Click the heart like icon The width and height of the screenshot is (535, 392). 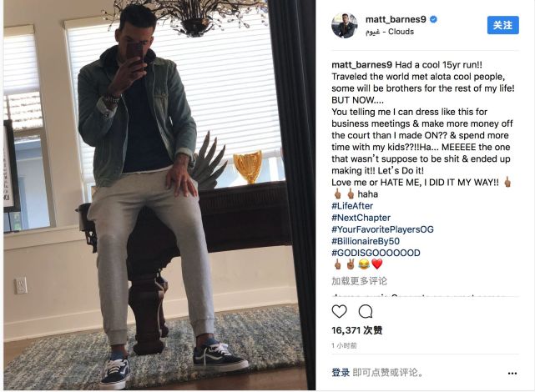[339, 311]
